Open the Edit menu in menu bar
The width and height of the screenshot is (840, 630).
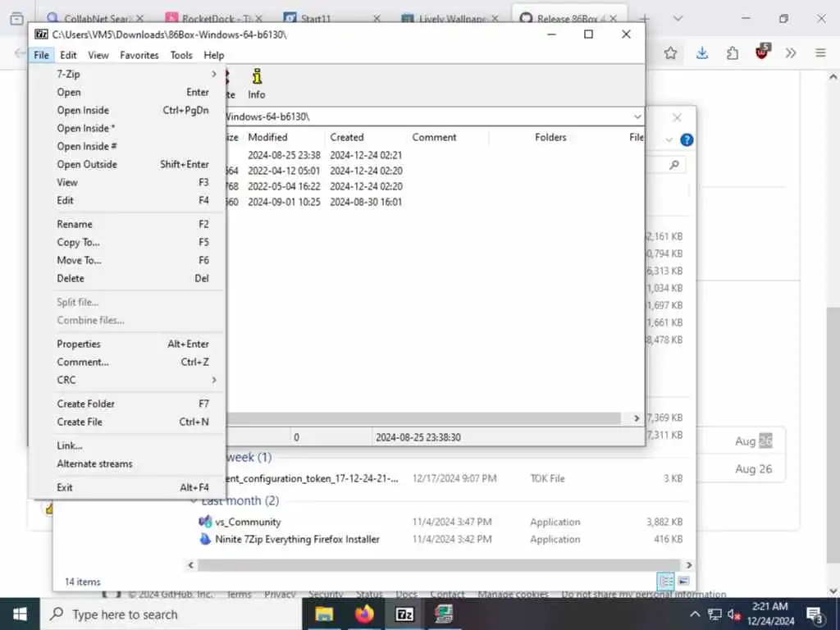coord(68,55)
